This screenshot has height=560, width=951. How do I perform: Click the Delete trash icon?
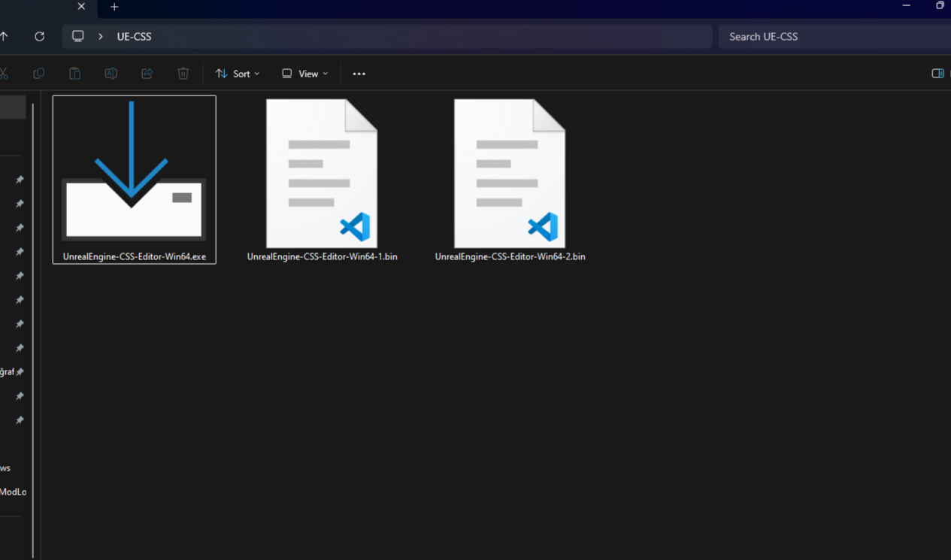pyautogui.click(x=183, y=74)
